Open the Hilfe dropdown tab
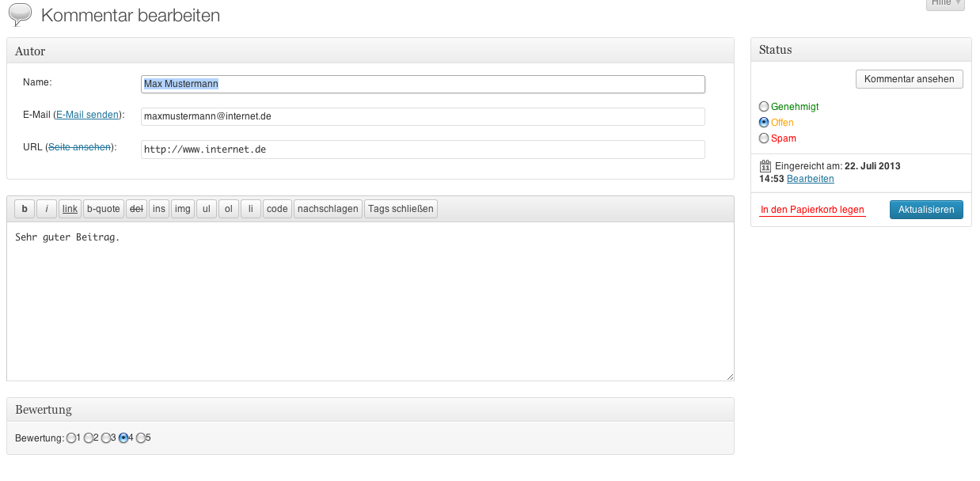Image resolution: width=980 pixels, height=481 pixels. point(945,3)
